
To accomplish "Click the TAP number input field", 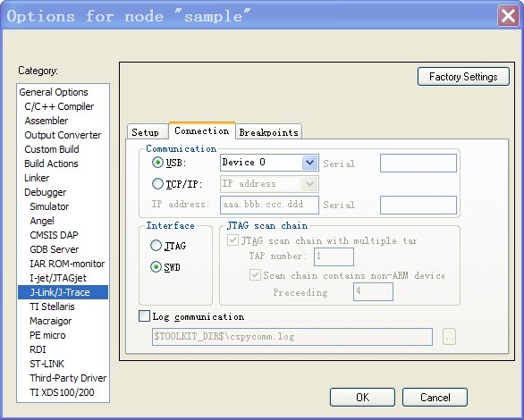I will [x=334, y=256].
